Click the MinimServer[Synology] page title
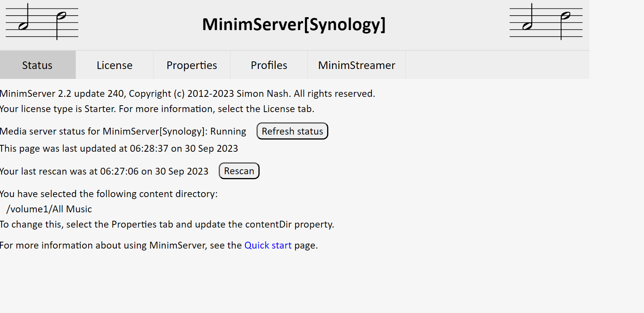This screenshot has height=313, width=644. [x=294, y=24]
